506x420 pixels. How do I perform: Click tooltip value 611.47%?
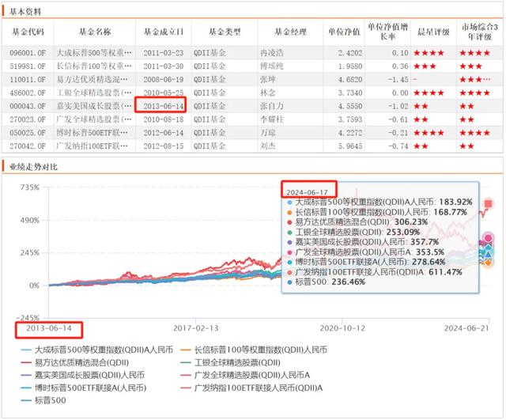coord(445,272)
